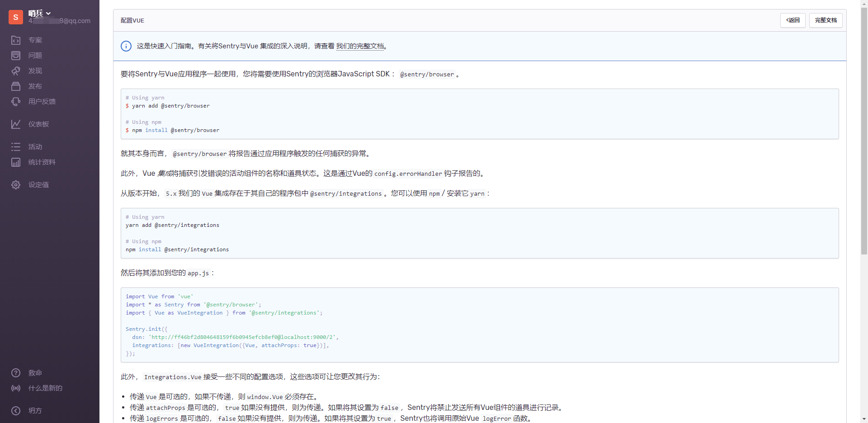The height and width of the screenshot is (423, 868).
Task: Click the 完整文档 full documentation button
Action: [826, 20]
